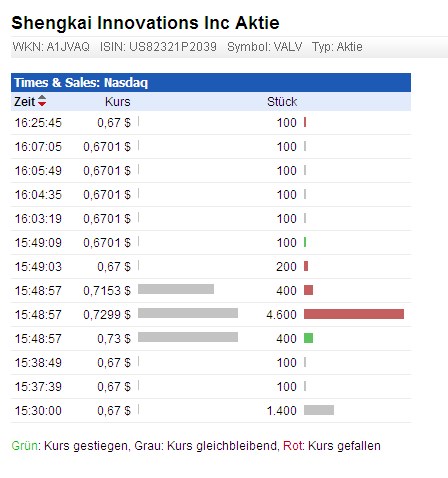Sort by the Zeit sort arrows icon

pos(42,101)
